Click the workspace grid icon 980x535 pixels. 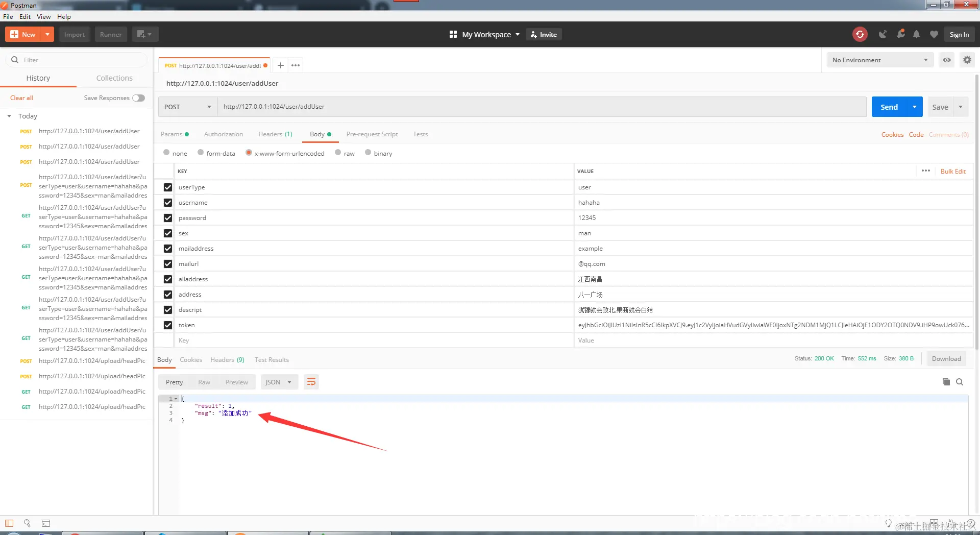click(x=453, y=34)
